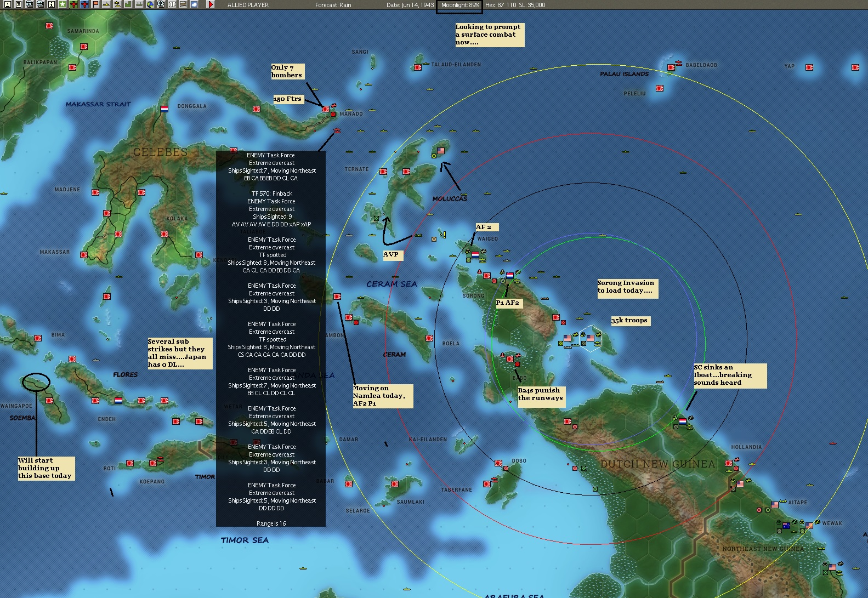The image size is (868, 598).
Task: Click the double yellow ships toolbar icon
Action: 117,4
